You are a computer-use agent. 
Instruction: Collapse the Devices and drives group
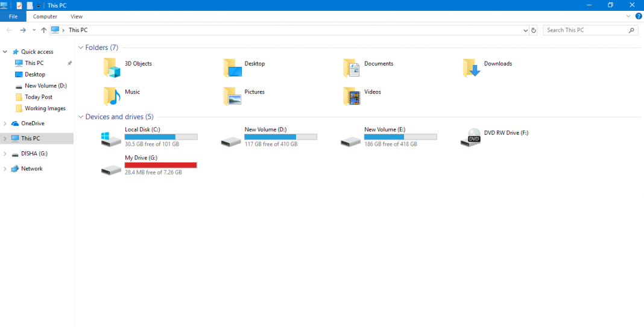point(81,117)
